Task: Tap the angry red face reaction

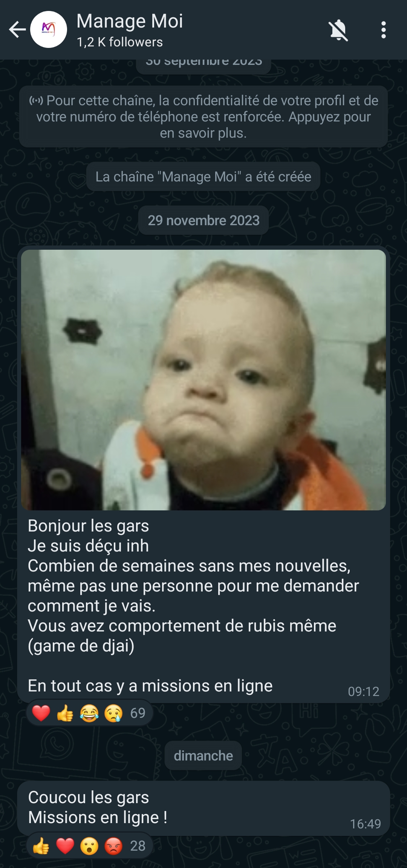Action: (113, 846)
